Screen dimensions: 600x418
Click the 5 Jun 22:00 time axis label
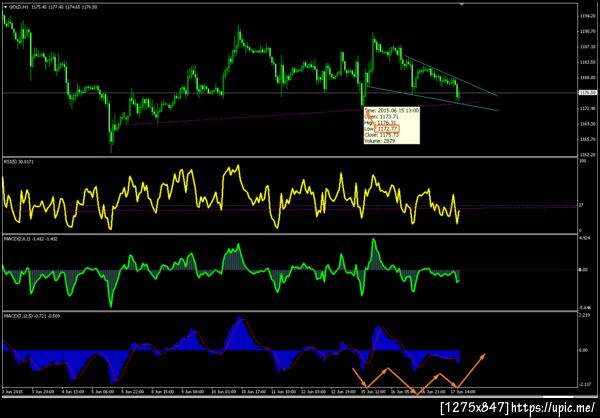point(133,392)
